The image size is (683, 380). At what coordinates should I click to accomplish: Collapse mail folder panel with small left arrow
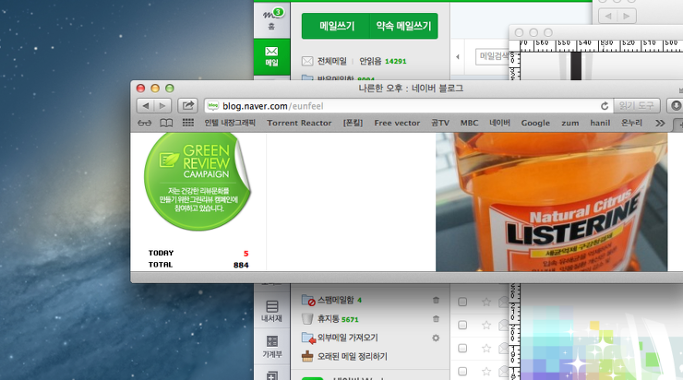457,57
